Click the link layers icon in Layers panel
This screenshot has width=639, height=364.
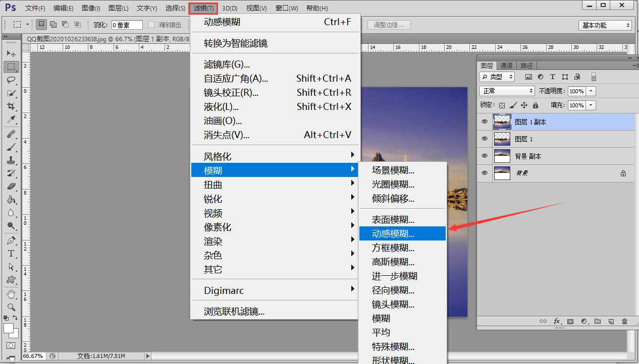[x=543, y=321]
